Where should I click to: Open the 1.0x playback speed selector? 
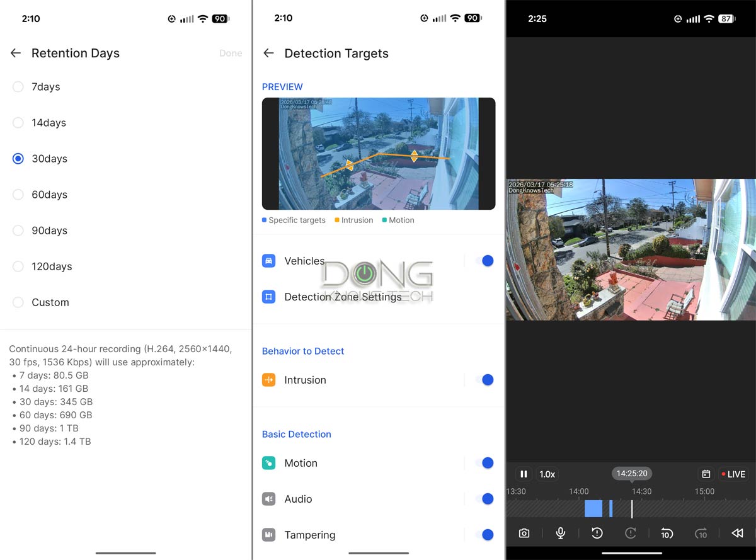(547, 474)
